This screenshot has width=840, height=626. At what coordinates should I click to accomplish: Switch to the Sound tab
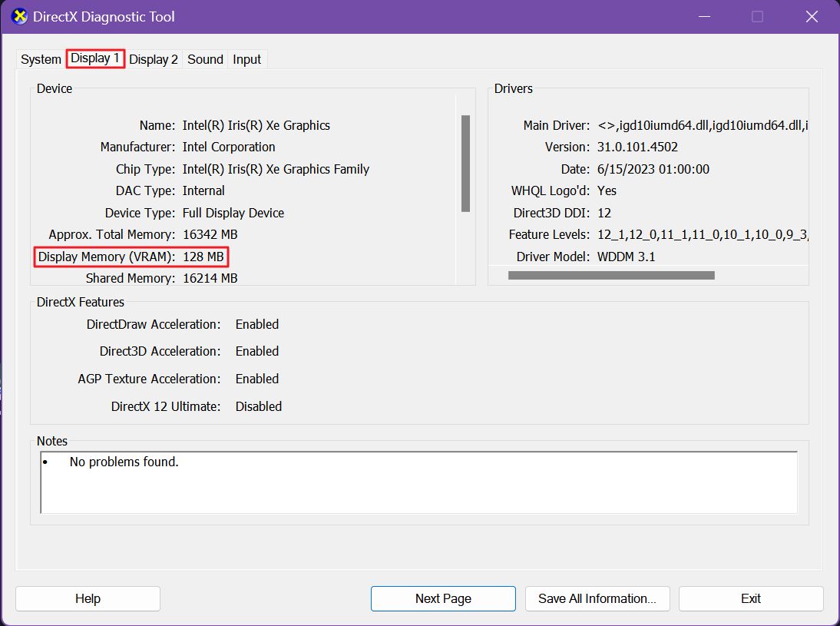[x=205, y=59]
